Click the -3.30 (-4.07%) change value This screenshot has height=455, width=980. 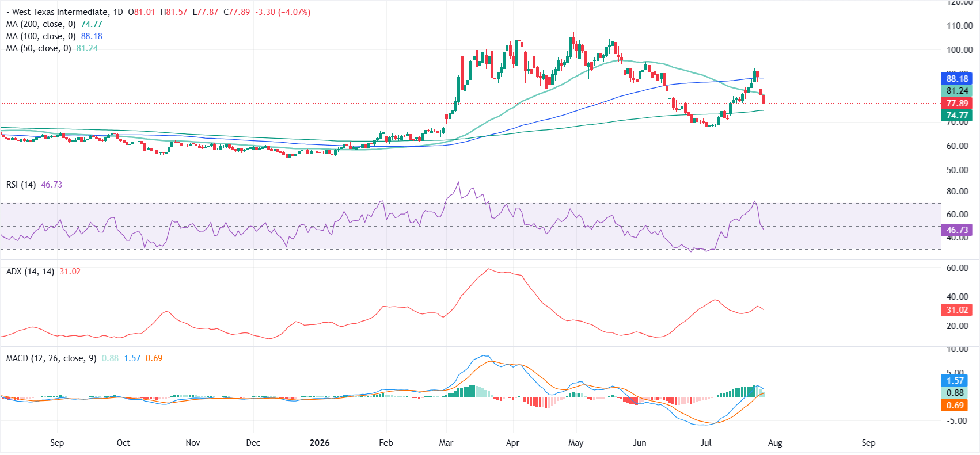tap(282, 12)
